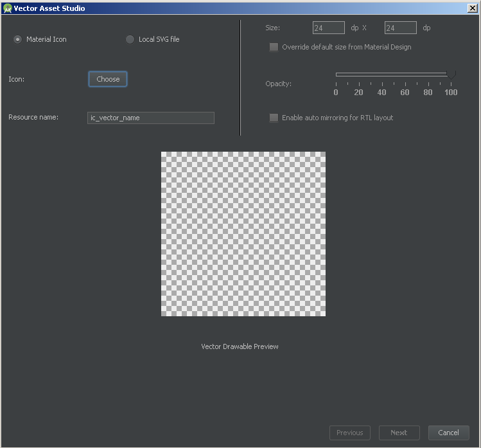Close the Vector Asset Studio window

click(473, 8)
